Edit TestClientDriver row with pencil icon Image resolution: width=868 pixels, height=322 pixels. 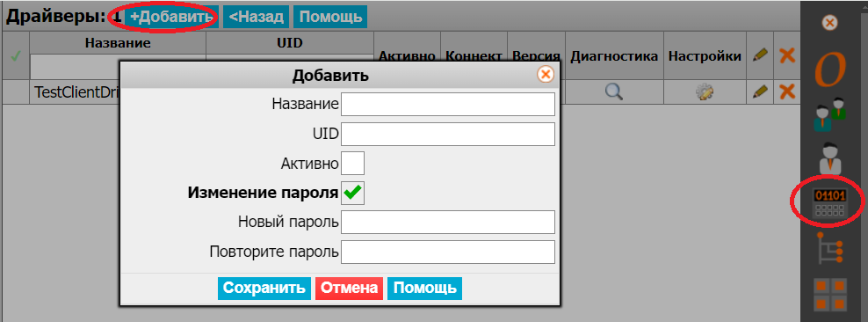(759, 91)
